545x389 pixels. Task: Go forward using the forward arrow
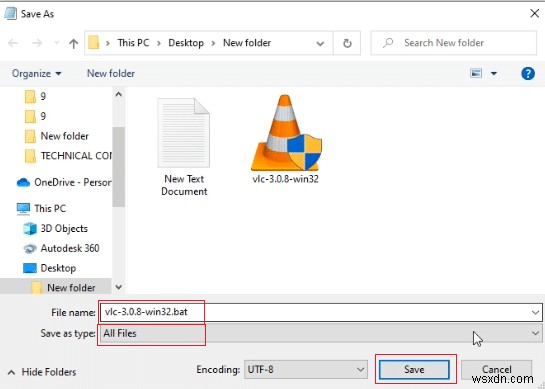point(37,43)
